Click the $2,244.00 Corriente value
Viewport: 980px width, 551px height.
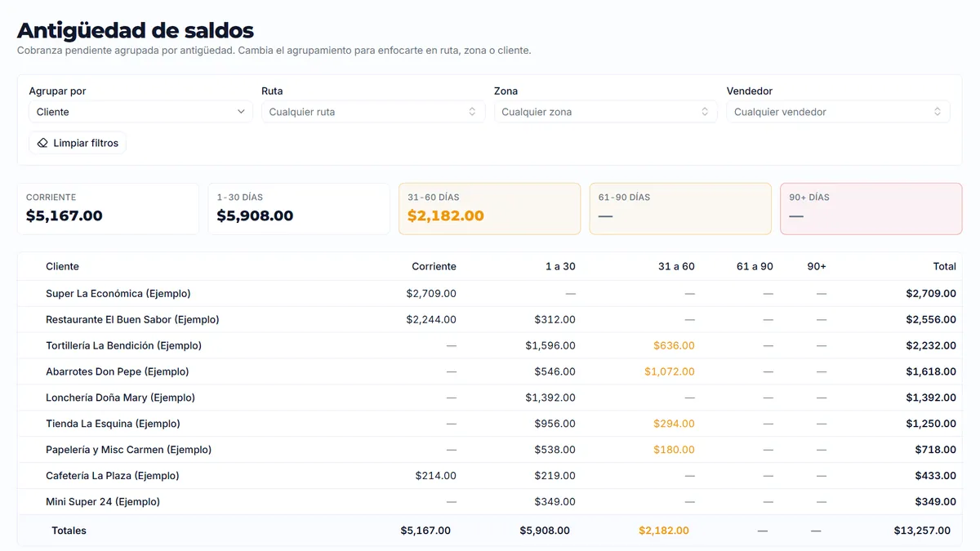click(431, 320)
